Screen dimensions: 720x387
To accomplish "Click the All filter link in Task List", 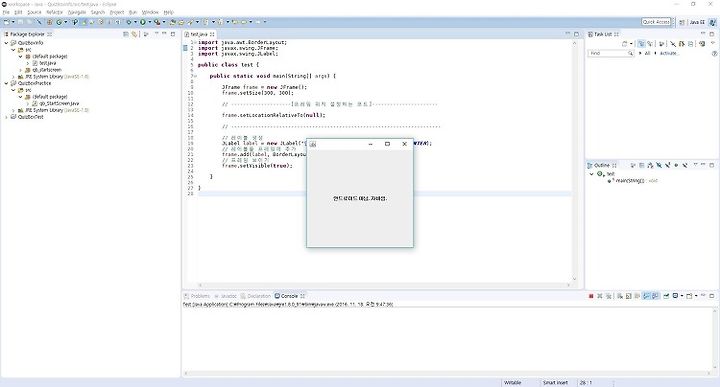I will 647,53.
